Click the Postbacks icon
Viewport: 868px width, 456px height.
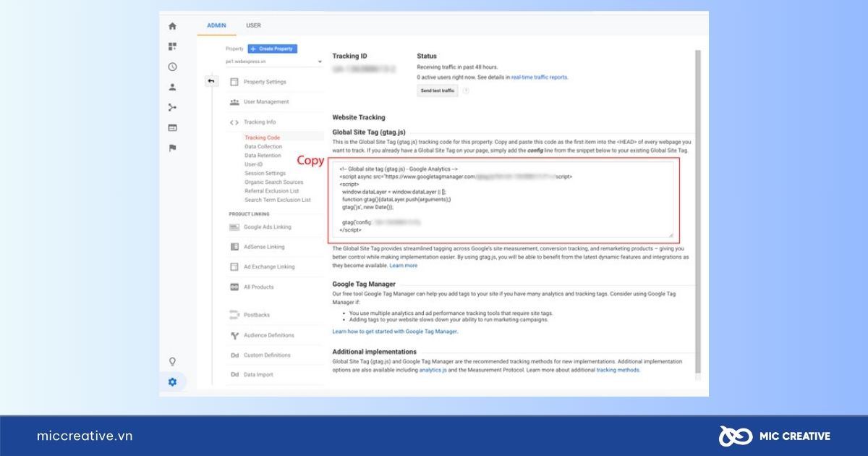(234, 315)
